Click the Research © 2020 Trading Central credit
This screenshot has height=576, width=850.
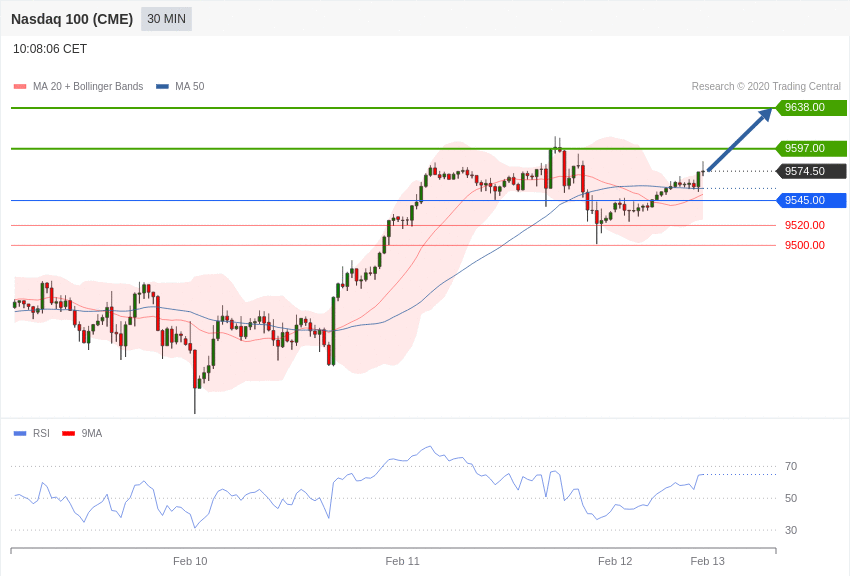(766, 87)
